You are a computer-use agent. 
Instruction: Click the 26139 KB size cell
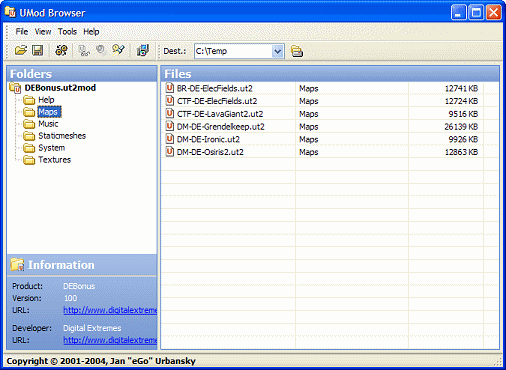point(461,127)
